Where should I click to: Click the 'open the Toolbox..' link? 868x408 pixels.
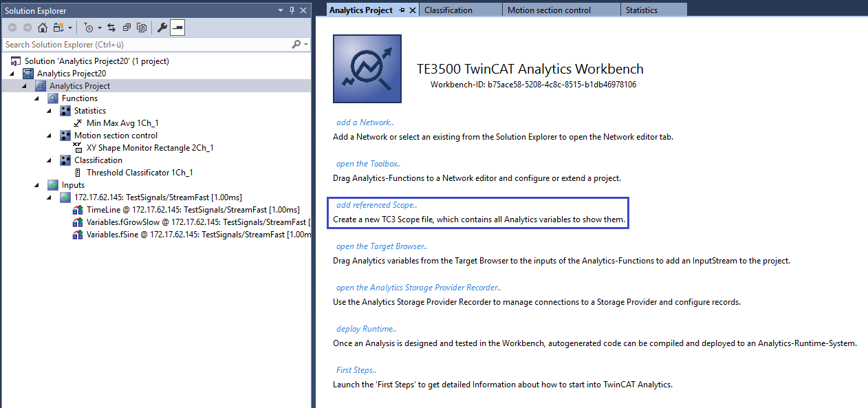click(x=368, y=164)
